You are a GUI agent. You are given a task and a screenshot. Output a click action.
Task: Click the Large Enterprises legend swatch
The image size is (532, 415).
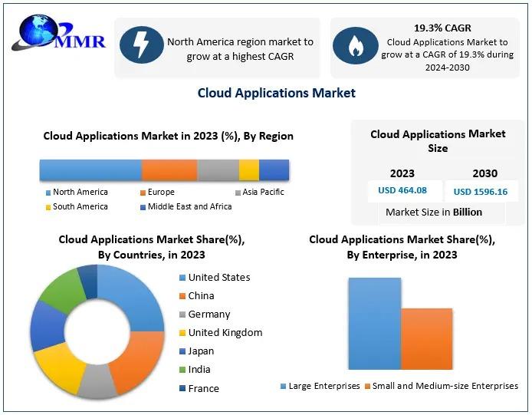284,387
